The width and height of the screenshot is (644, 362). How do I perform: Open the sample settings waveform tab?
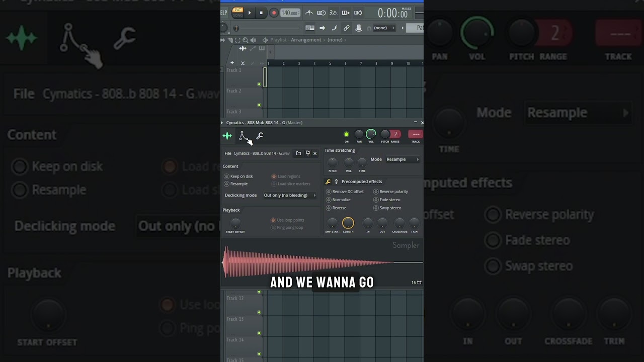point(227,136)
